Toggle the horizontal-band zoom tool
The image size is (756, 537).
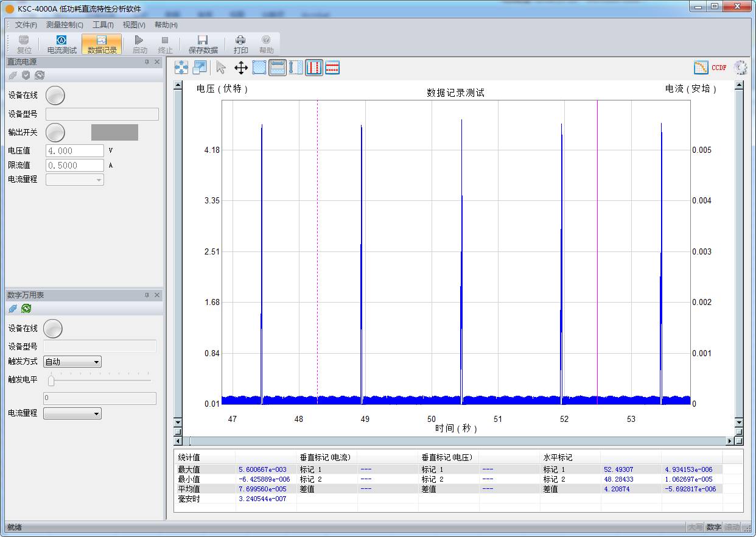[278, 68]
